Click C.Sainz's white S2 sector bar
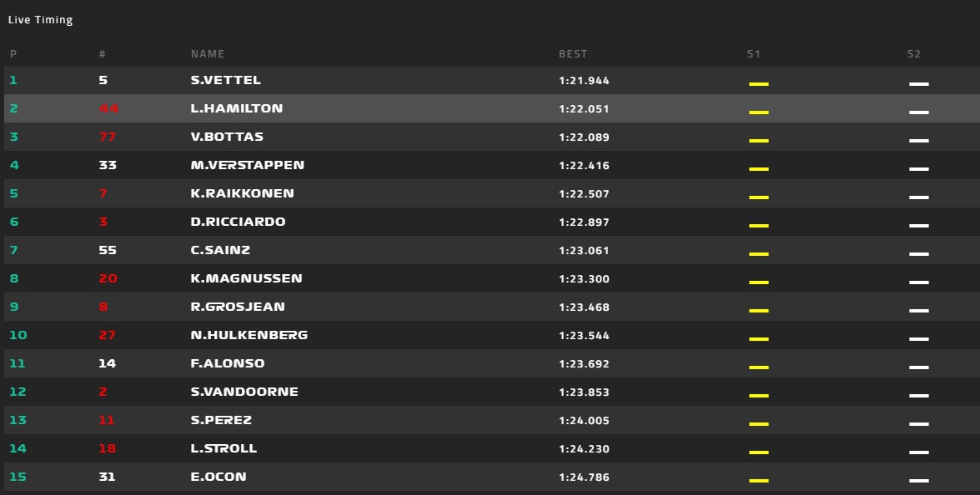Image resolution: width=980 pixels, height=495 pixels. (918, 254)
